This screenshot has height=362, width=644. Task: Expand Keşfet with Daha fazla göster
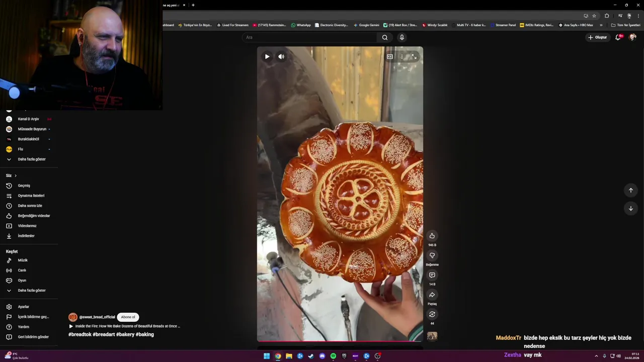29,291
